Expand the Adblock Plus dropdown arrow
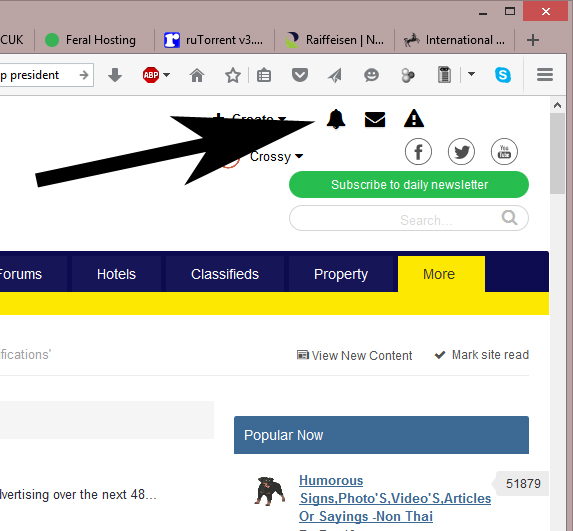 167,75
